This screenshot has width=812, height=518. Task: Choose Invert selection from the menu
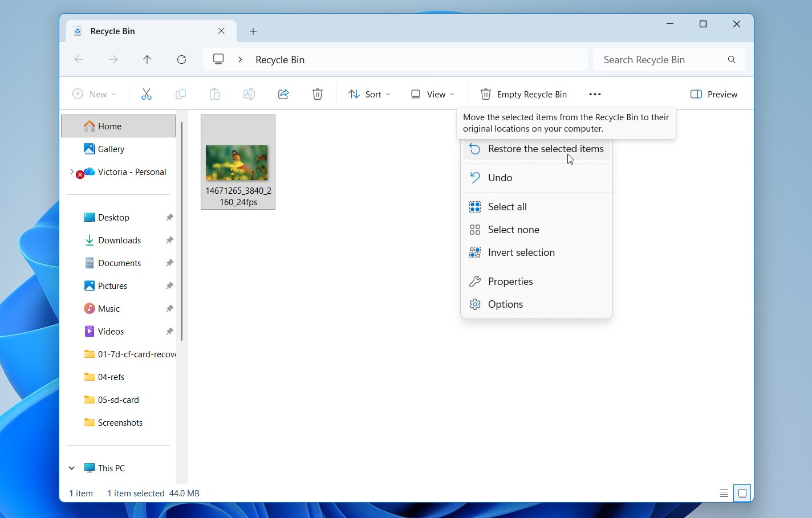537,252
